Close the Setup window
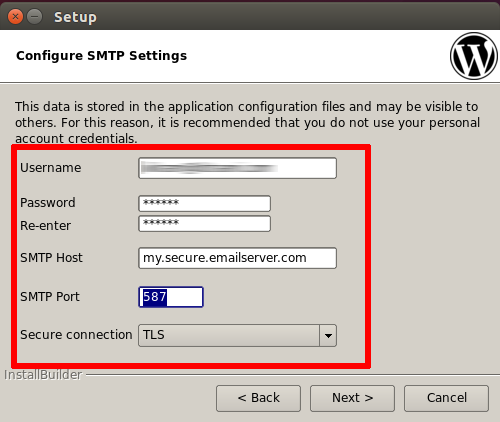 15,16
